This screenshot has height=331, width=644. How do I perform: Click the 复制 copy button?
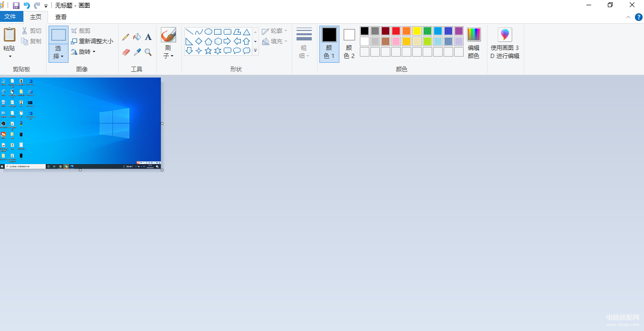[31, 41]
